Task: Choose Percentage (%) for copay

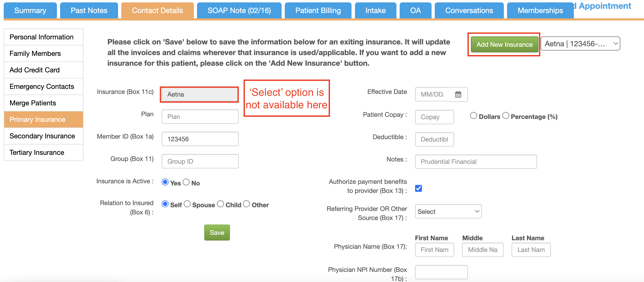Action: 506,116
